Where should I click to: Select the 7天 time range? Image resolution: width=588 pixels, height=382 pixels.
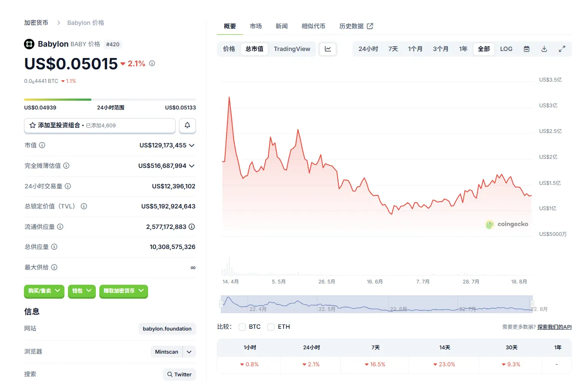pos(393,49)
